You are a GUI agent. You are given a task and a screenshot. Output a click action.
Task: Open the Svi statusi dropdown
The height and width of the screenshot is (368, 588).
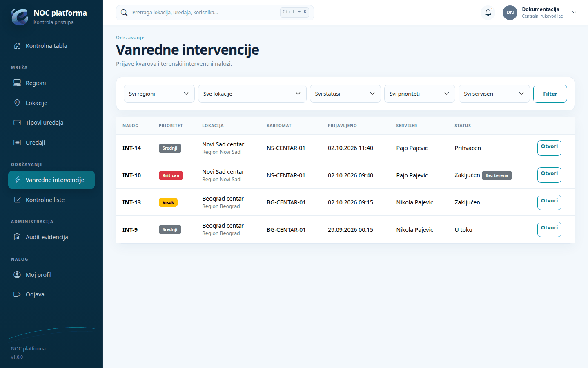click(x=345, y=94)
